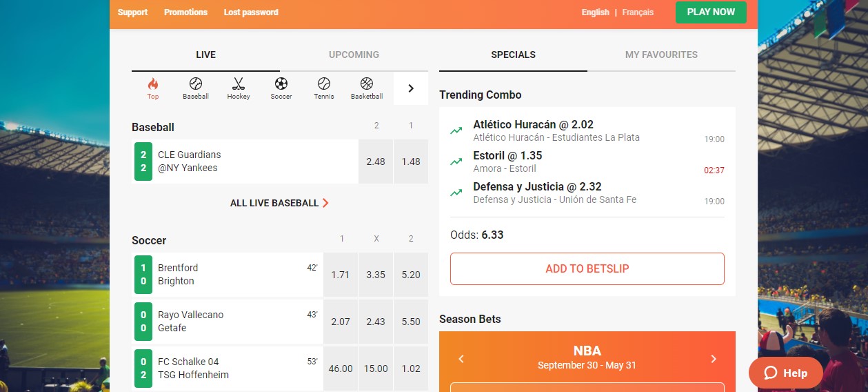The width and height of the screenshot is (868, 392).
Task: Show more sports with right chevron
Action: pos(411,88)
